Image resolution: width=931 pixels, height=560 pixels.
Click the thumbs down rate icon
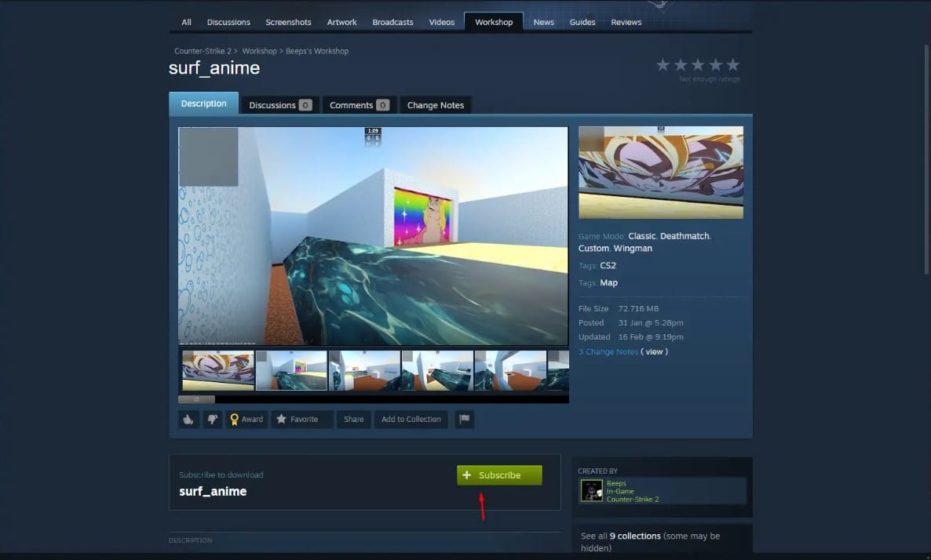(x=212, y=420)
